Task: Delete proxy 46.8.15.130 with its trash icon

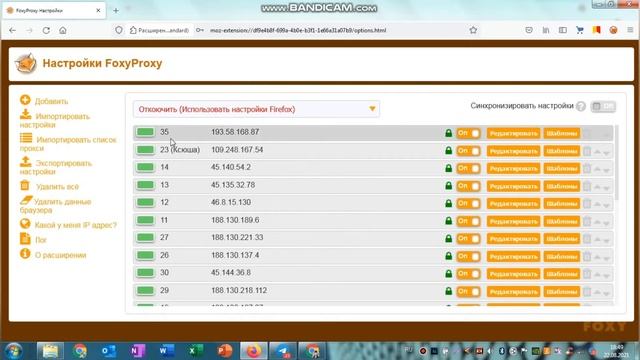Action: click(587, 203)
